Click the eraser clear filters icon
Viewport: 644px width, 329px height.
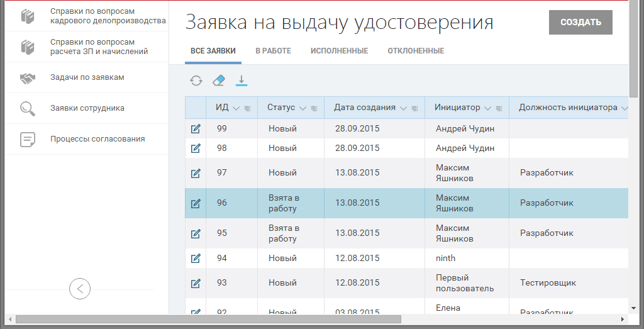218,81
